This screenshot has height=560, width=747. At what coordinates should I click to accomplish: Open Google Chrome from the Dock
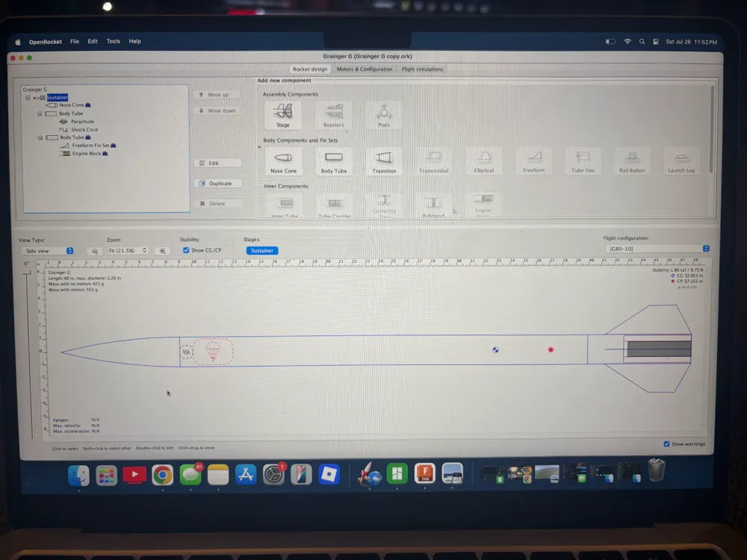point(162,475)
